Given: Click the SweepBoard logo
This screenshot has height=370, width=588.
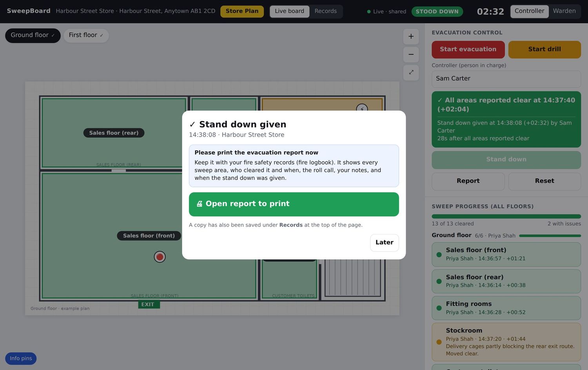Looking at the screenshot, I should pyautogui.click(x=29, y=11).
